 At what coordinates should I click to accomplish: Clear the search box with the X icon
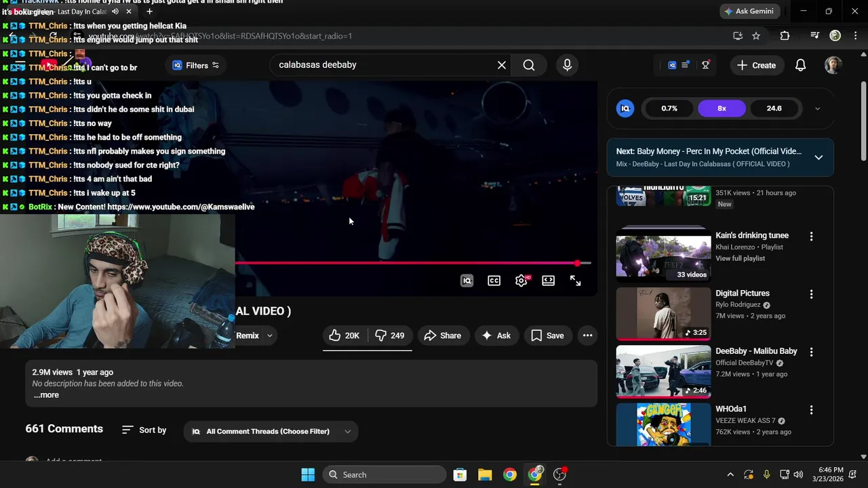pyautogui.click(x=502, y=65)
